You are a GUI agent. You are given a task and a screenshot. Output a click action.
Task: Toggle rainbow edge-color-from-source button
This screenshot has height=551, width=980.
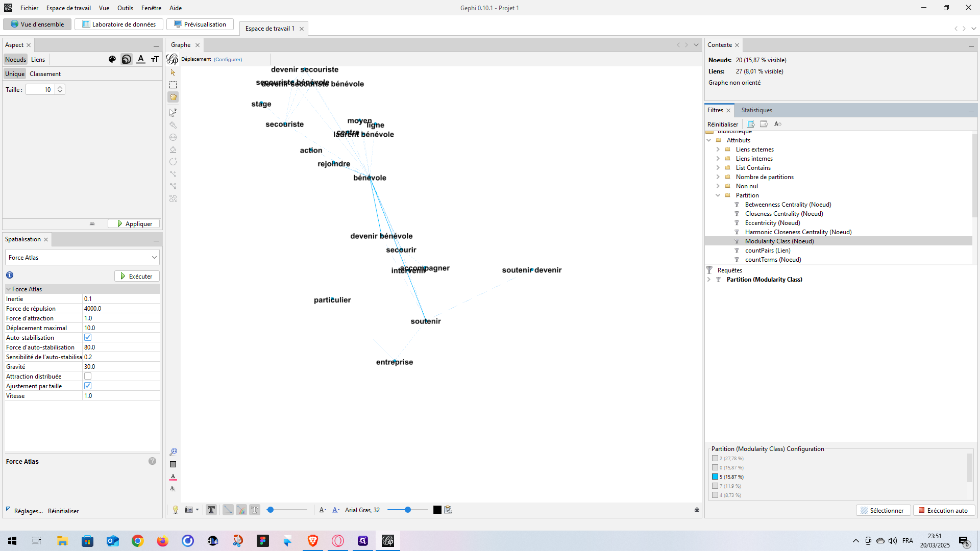point(241,510)
